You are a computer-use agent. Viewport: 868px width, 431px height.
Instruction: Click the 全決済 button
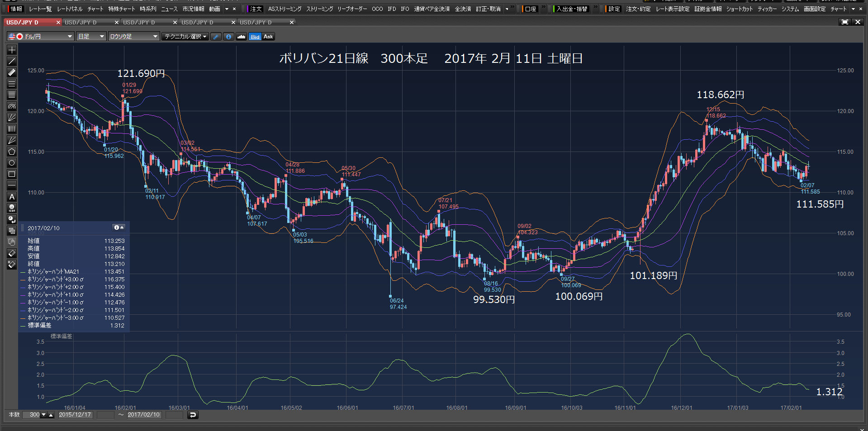pyautogui.click(x=463, y=9)
